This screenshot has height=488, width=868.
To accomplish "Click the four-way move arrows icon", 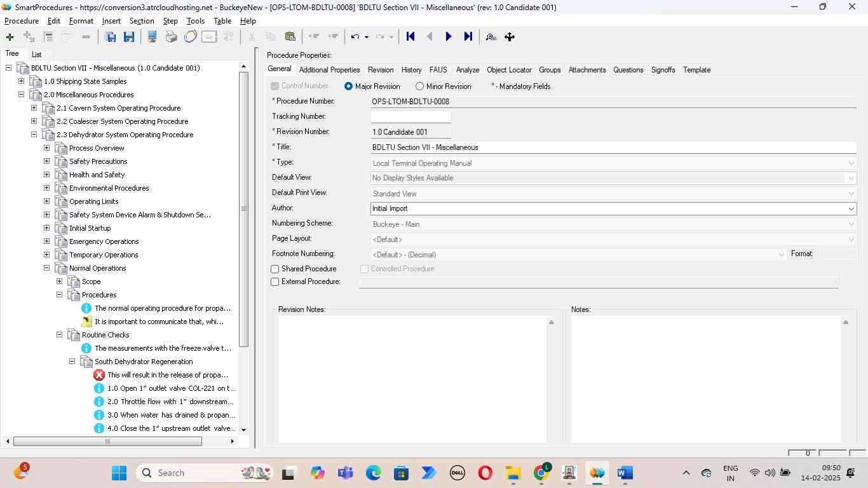I will tap(510, 37).
